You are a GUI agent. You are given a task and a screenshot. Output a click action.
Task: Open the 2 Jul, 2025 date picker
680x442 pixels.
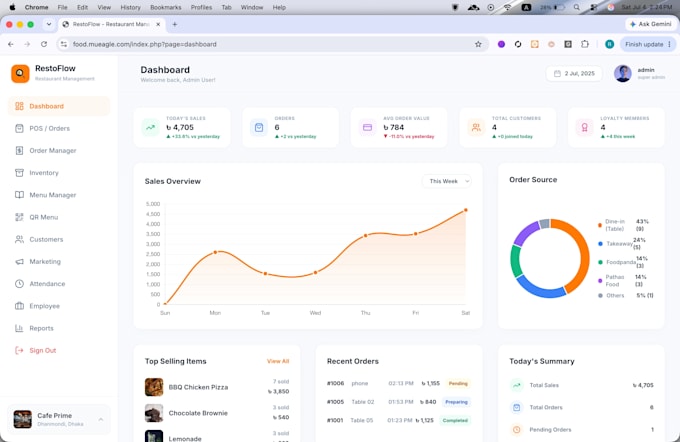coord(574,73)
